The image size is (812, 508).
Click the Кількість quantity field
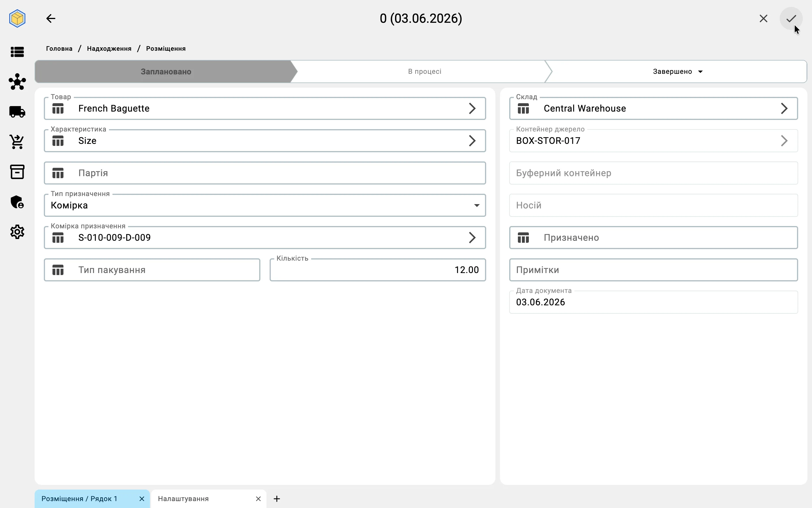pyautogui.click(x=378, y=270)
